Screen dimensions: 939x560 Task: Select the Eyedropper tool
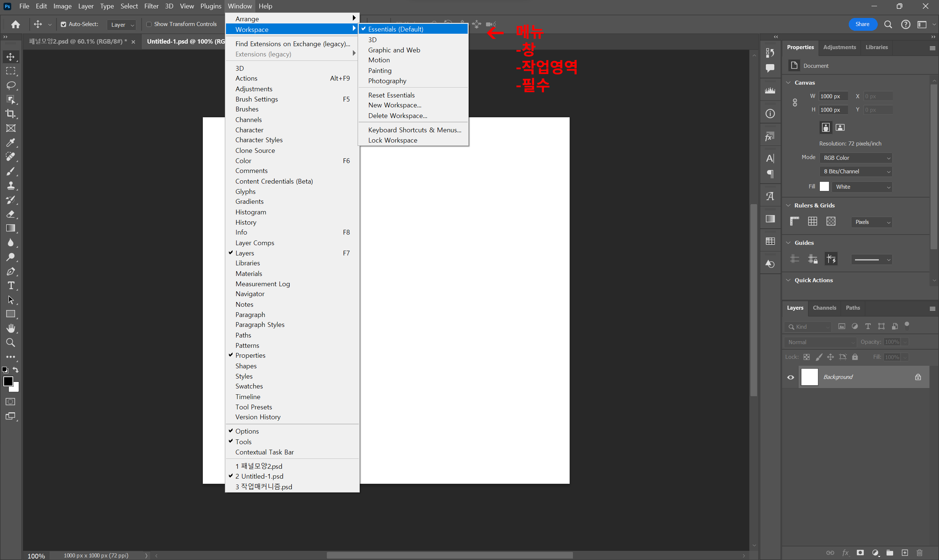pyautogui.click(x=11, y=143)
